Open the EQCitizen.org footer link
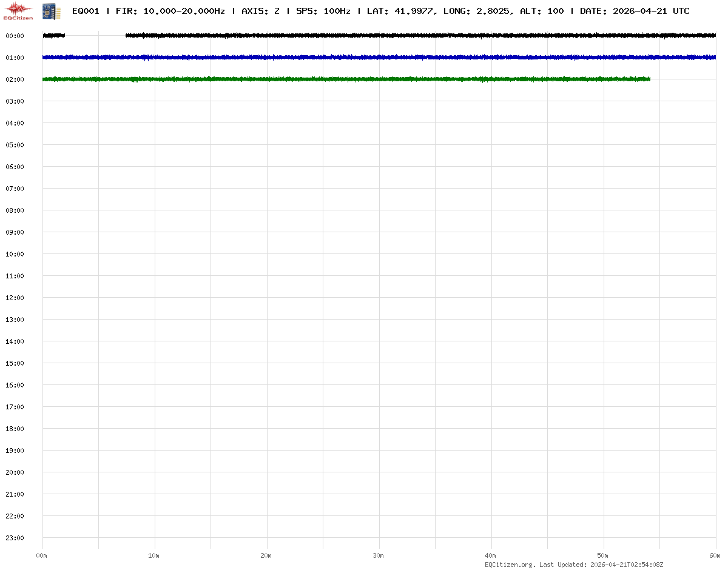728x570 pixels. tap(510, 565)
